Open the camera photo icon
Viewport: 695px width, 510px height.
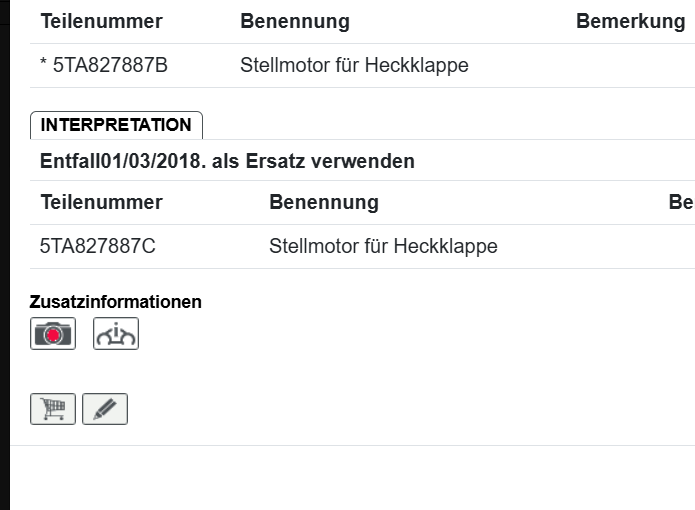click(x=53, y=333)
